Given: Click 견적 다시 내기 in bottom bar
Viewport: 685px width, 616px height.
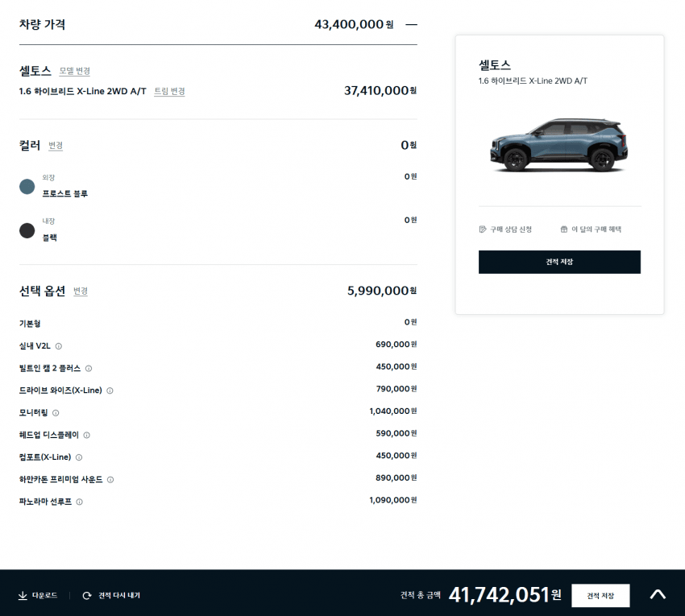Looking at the screenshot, I should [x=111, y=596].
